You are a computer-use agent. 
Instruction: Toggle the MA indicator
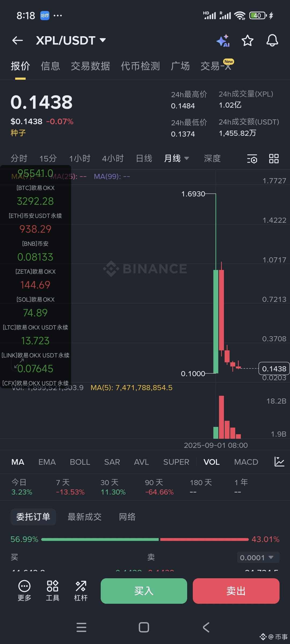[18, 462]
